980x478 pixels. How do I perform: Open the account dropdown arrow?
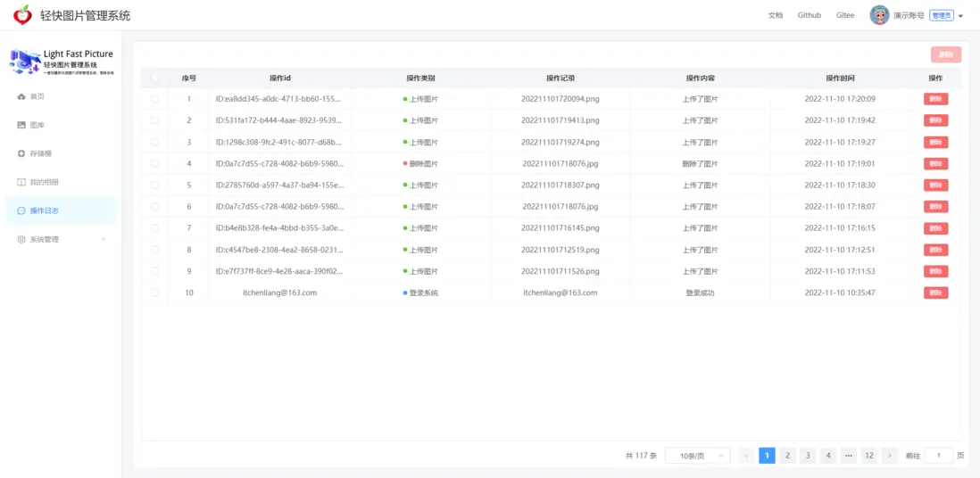(960, 16)
